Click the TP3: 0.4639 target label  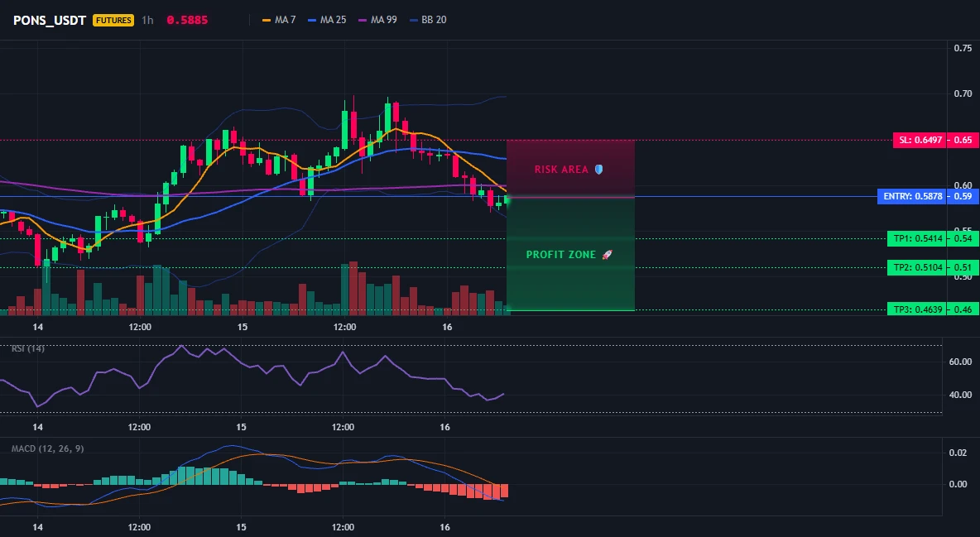pos(917,309)
